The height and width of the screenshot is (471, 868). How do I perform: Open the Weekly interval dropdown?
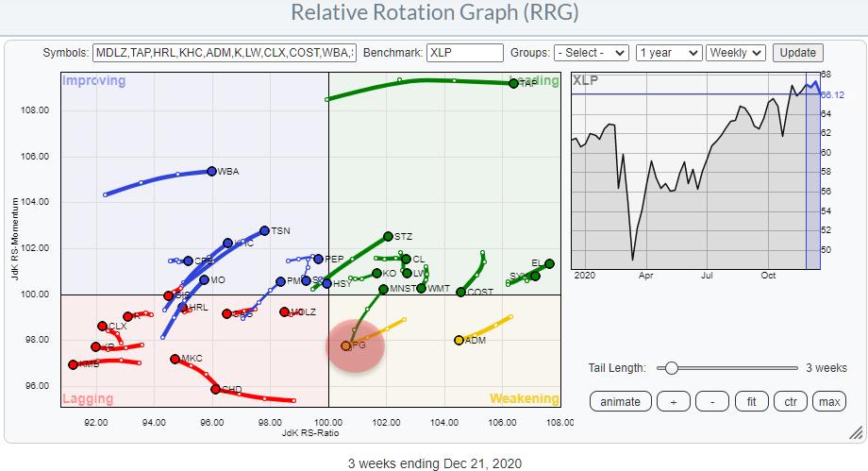tap(736, 53)
